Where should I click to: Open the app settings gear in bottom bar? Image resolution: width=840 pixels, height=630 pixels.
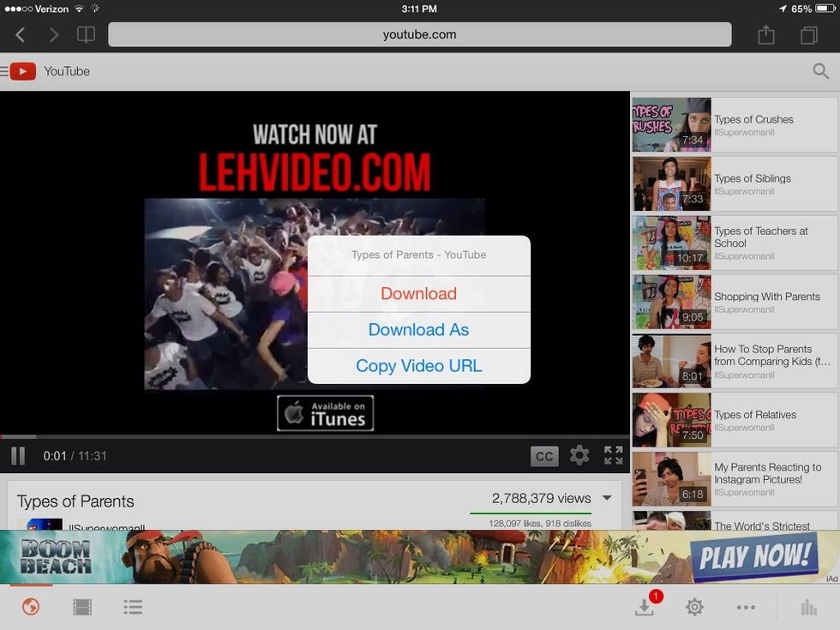694,607
